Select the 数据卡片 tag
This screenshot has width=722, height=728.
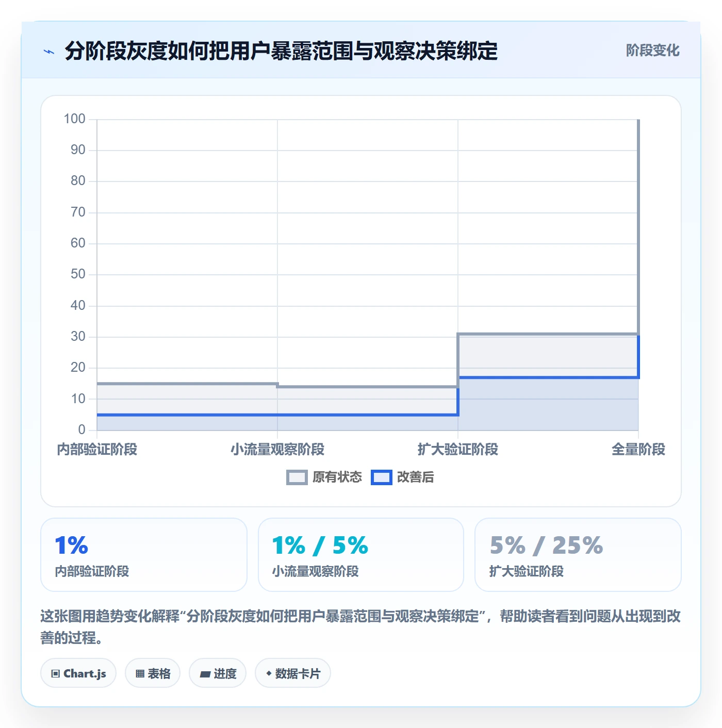click(293, 673)
